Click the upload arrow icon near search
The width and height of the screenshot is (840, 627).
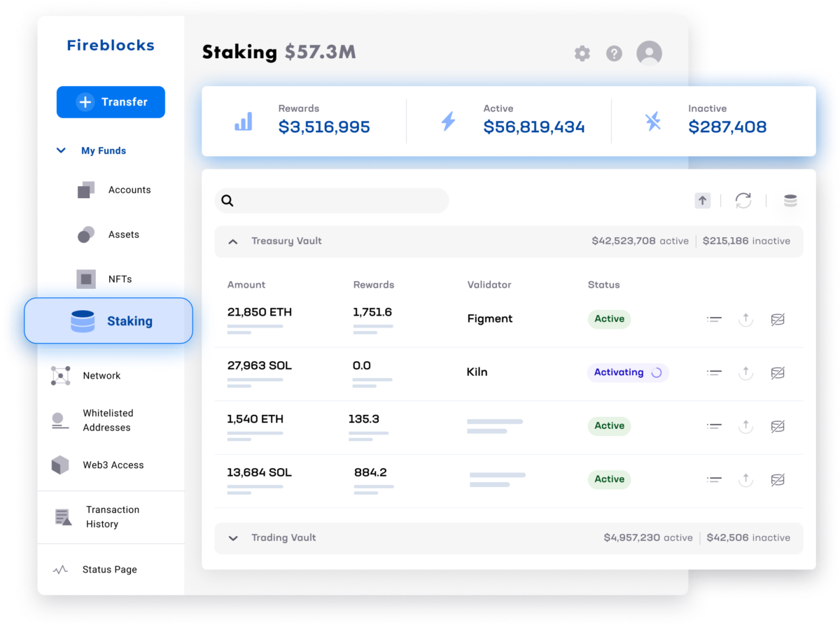702,201
